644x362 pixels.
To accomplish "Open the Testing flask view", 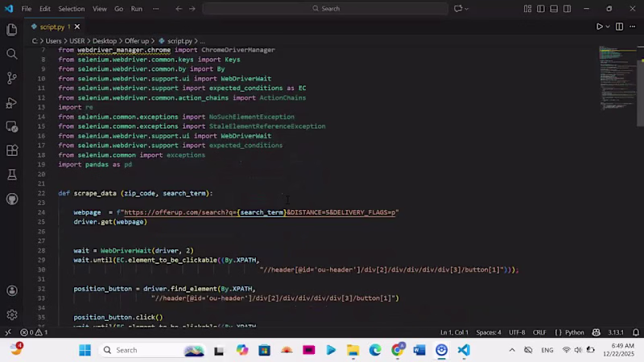I will pyautogui.click(x=12, y=175).
